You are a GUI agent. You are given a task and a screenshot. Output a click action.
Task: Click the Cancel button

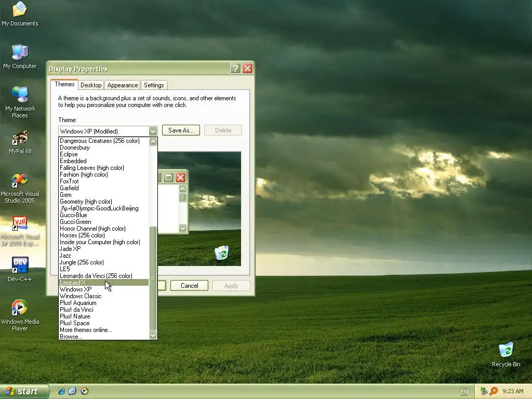(x=189, y=286)
